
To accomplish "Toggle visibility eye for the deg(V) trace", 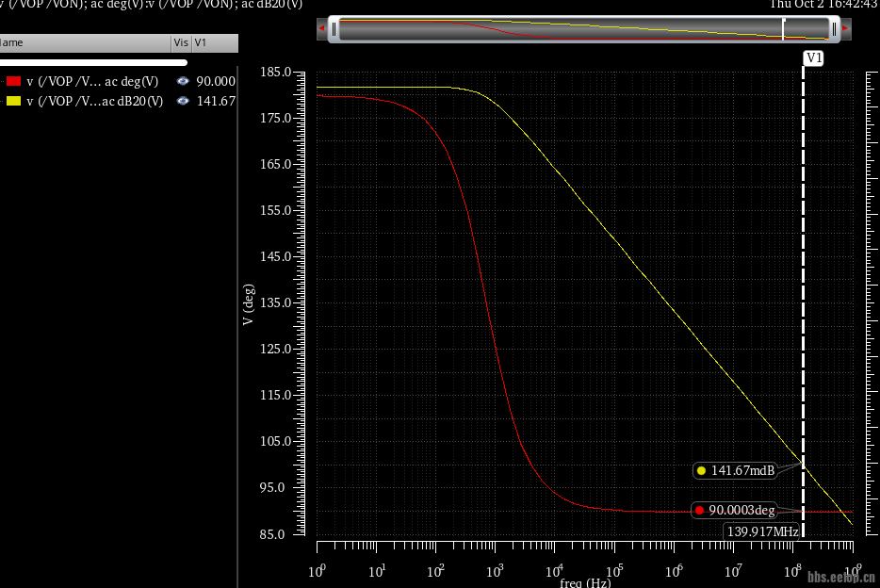I will [183, 82].
